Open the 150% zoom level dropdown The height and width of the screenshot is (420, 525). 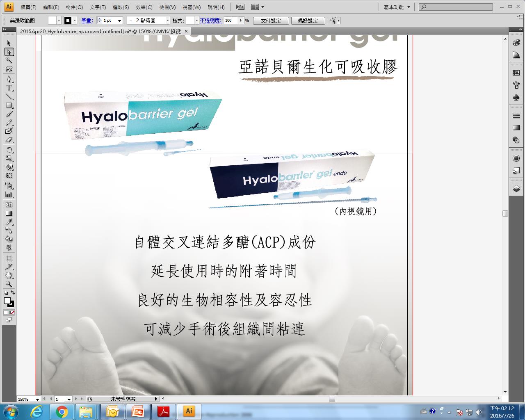tap(37, 399)
